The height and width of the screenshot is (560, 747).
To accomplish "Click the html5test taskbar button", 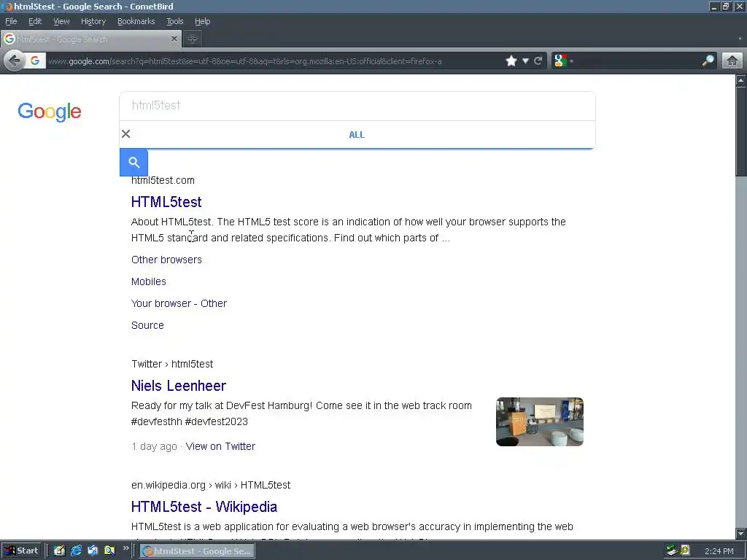I will pos(197,551).
